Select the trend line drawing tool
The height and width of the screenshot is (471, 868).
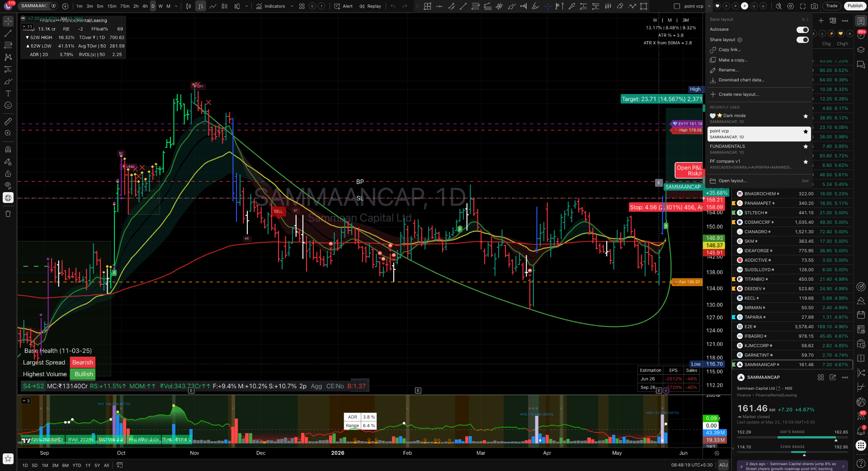(8, 33)
